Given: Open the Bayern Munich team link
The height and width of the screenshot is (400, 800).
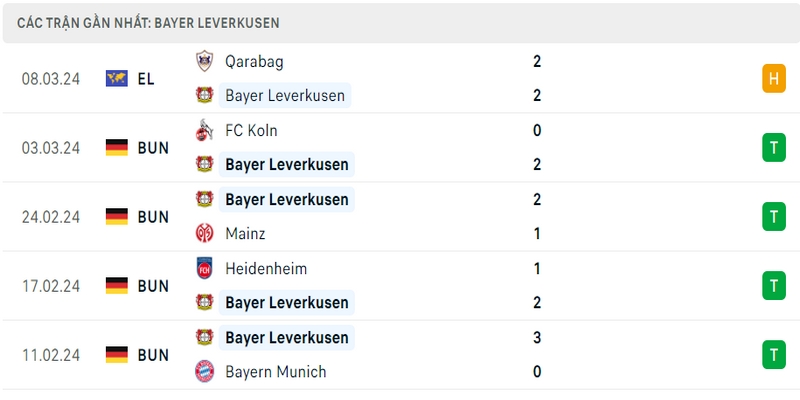Looking at the screenshot, I should 276,371.
